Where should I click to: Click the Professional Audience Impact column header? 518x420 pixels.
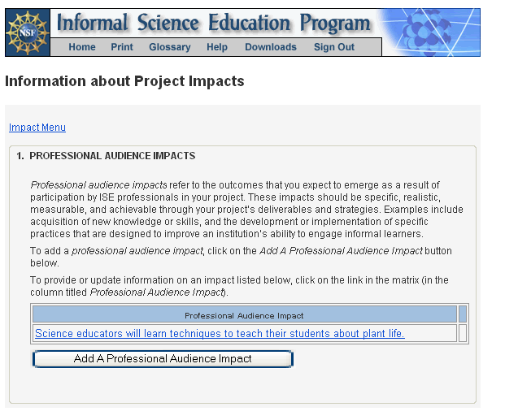point(244,315)
